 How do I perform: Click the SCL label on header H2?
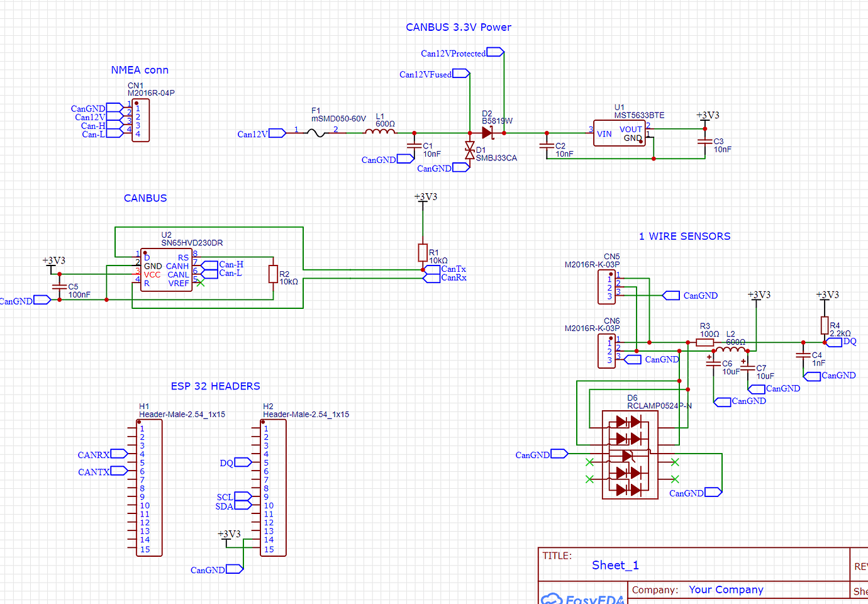coord(225,497)
